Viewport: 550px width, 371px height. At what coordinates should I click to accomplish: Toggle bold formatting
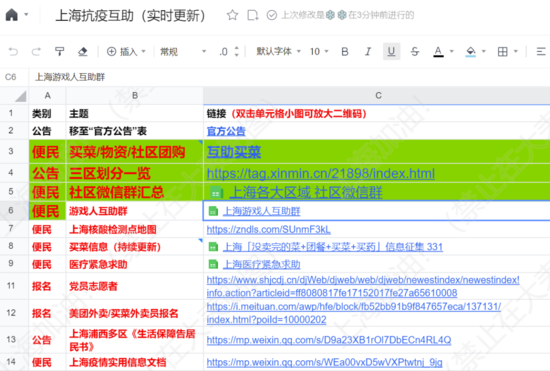(345, 52)
